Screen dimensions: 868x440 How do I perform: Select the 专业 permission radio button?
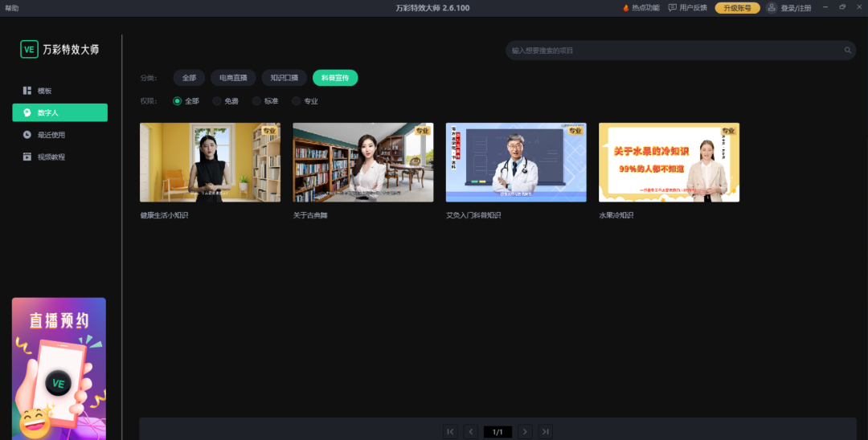(x=297, y=101)
